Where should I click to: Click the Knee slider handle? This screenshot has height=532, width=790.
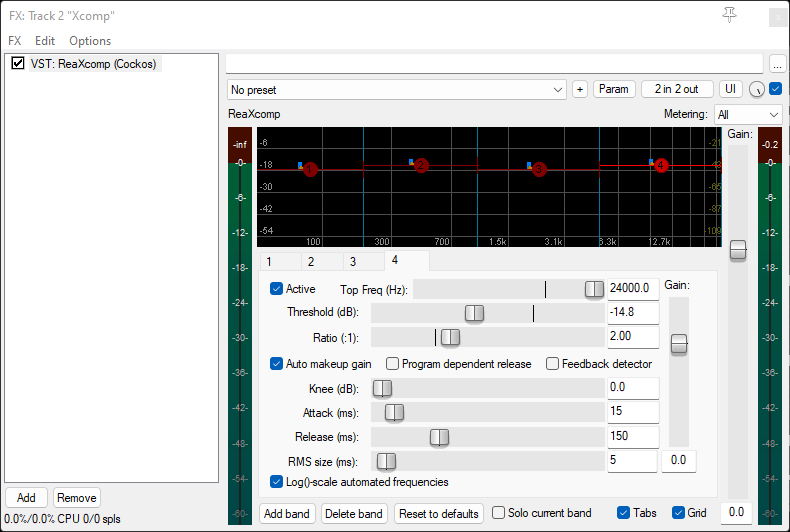(x=382, y=388)
